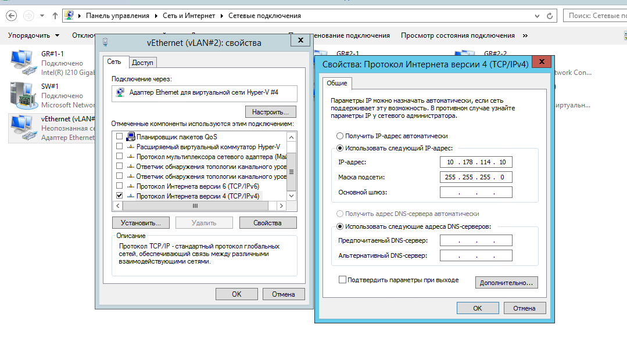
Task: Click the subnet mask field 255.255.255.0
Action: [x=476, y=177]
